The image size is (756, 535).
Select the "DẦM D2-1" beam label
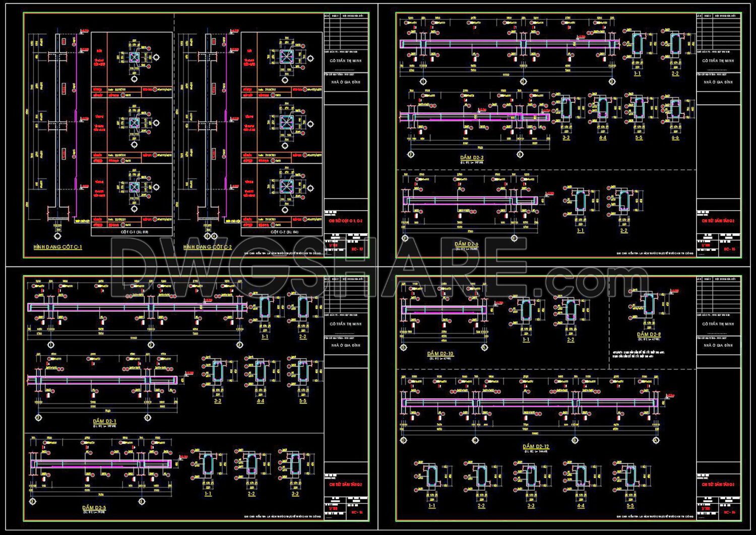(105, 421)
